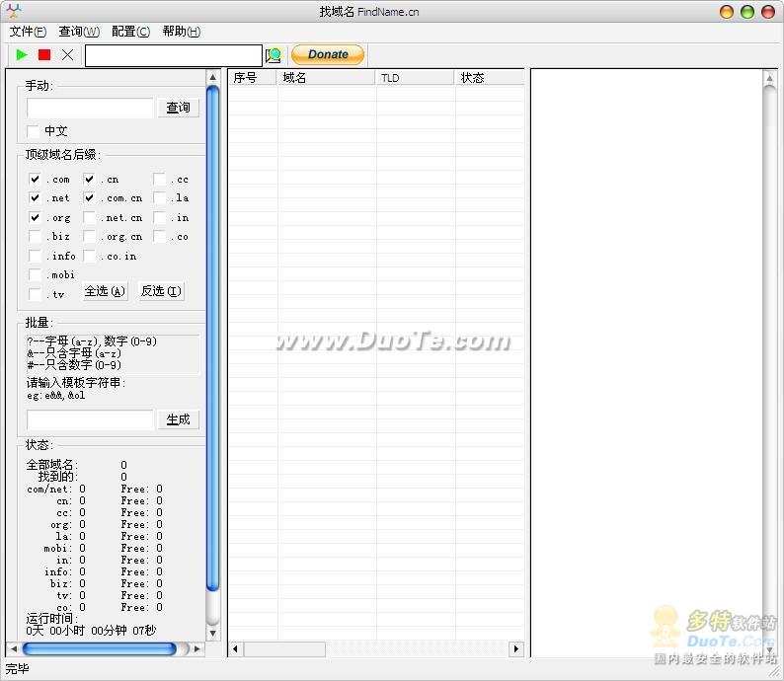
Task: Click the 手动 manual query input field
Action: point(90,108)
